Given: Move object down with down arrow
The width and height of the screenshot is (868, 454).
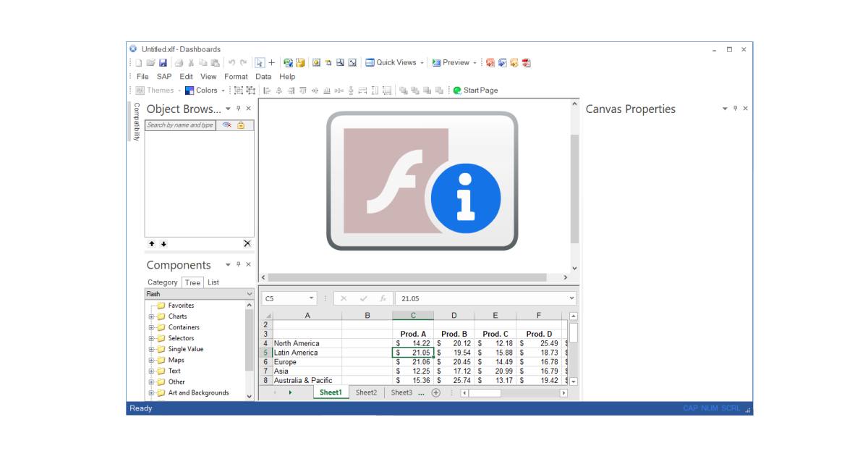Looking at the screenshot, I should pyautogui.click(x=163, y=244).
